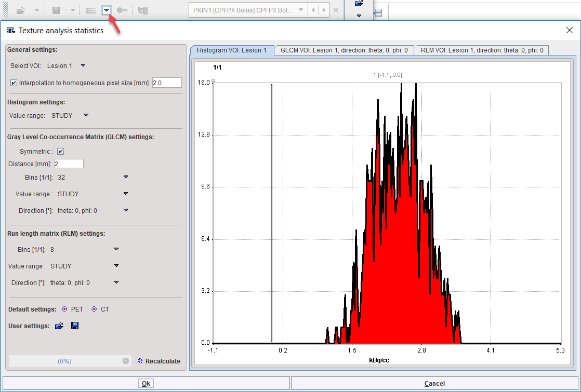Viewport: 581px width, 392px height.
Task: Click the pixel size field showing 2.0
Action: tap(167, 83)
